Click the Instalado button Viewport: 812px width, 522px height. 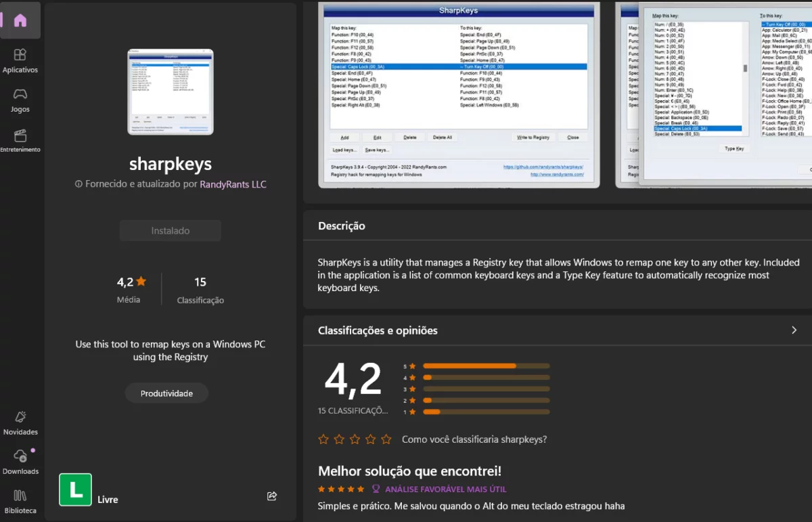click(x=171, y=231)
